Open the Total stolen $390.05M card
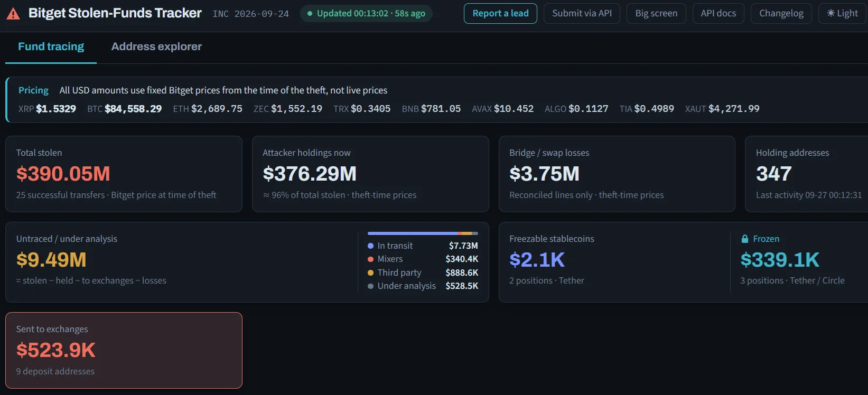This screenshot has height=395, width=868. click(x=124, y=174)
